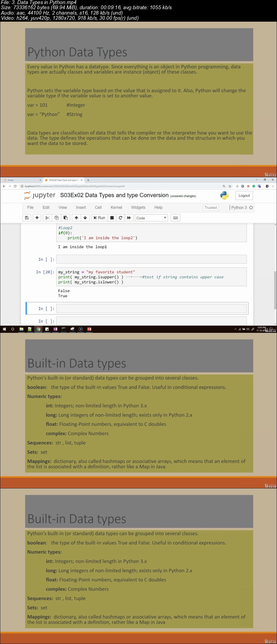Click the "(unsaved changes)" status text
The height and width of the screenshot is (644, 277).
click(183, 196)
